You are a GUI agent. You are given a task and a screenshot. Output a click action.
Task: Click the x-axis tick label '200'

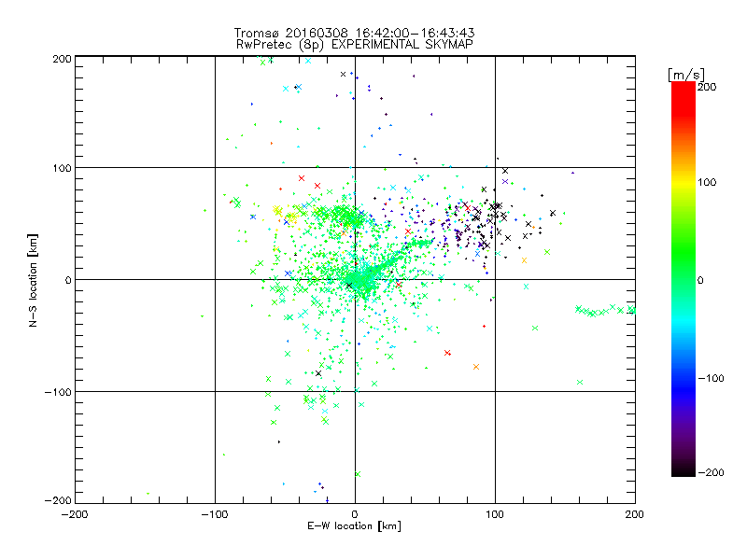[x=635, y=514]
